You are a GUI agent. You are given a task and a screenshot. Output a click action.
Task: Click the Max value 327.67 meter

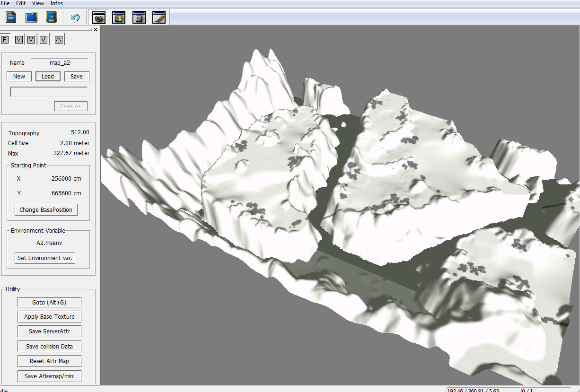pos(71,153)
